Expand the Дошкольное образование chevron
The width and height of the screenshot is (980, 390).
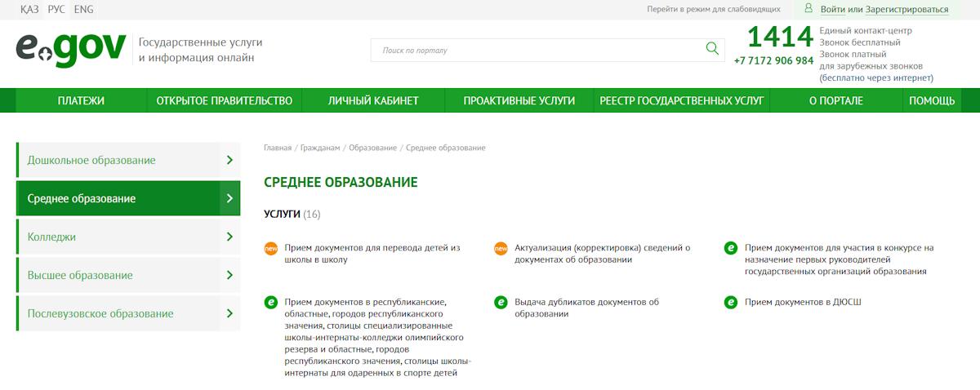pos(230,160)
